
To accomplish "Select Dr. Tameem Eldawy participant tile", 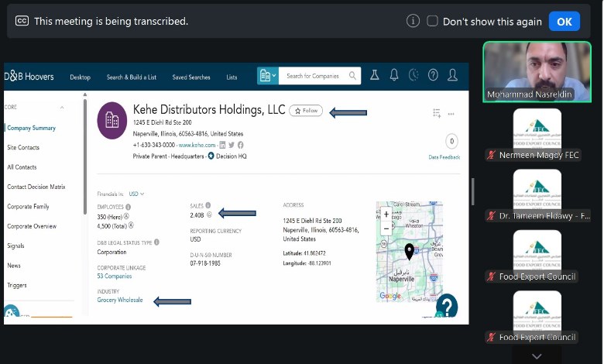I will (x=537, y=195).
